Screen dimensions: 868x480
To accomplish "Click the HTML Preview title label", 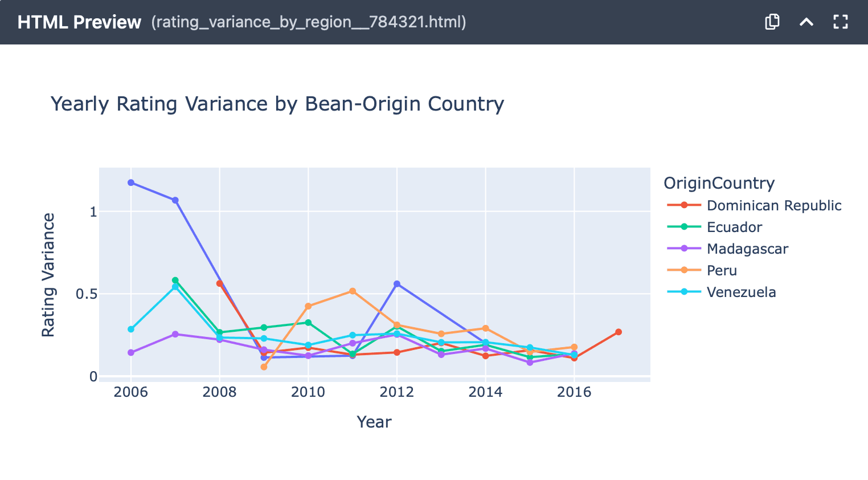I will 79,22.
